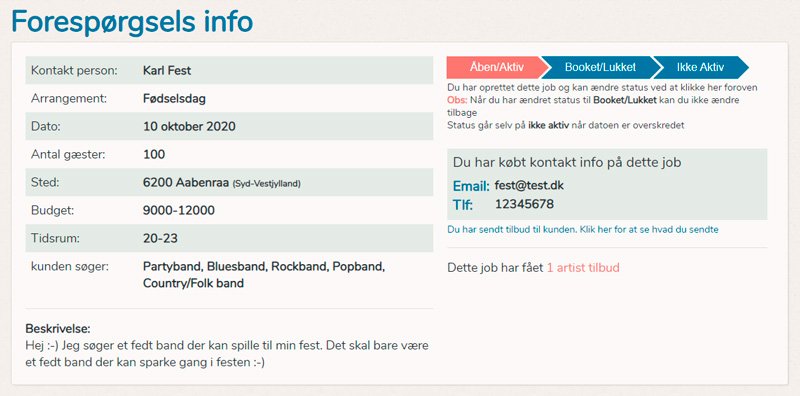Select the phone number 12345678
This screenshot has height=396, width=800.
524,205
